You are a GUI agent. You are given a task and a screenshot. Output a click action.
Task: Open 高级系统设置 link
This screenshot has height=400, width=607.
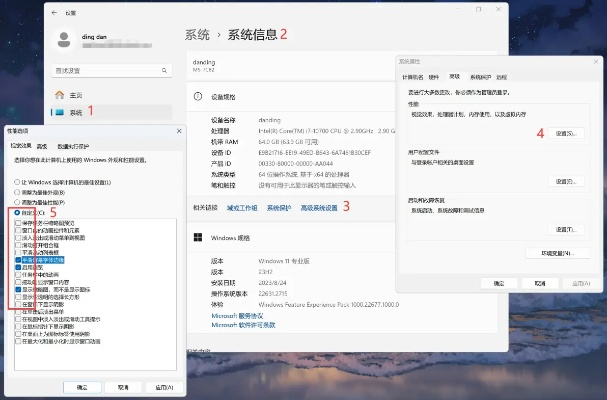coord(320,207)
